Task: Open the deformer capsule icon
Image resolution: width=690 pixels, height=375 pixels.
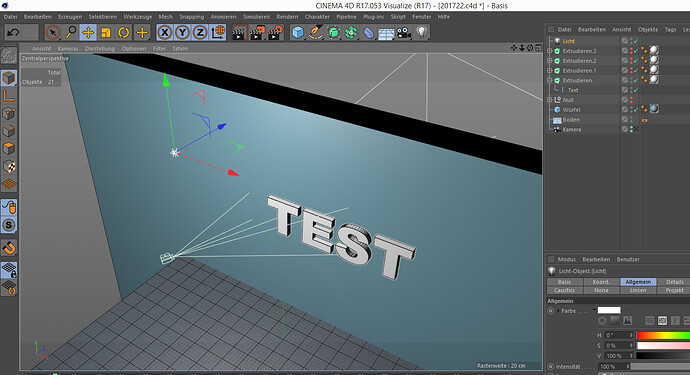Action: pos(369,33)
